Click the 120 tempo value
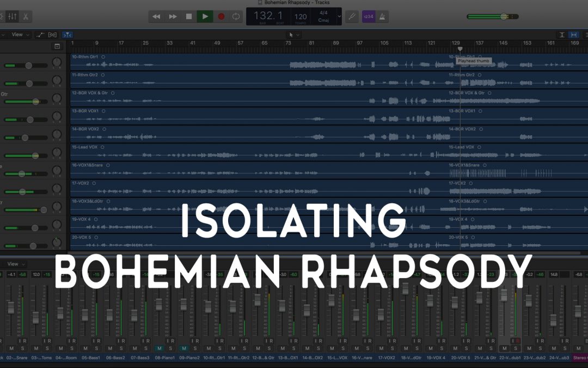The image size is (588, 368). (x=301, y=16)
